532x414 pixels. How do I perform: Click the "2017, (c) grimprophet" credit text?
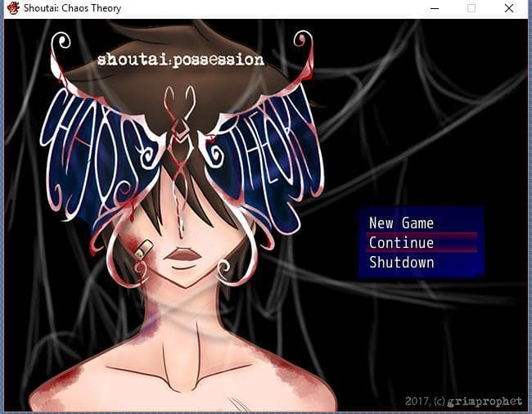click(x=463, y=402)
